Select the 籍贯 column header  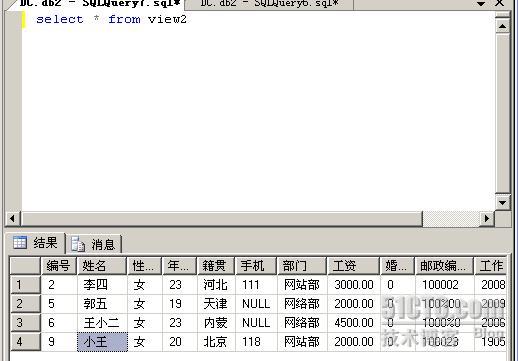click(x=216, y=266)
